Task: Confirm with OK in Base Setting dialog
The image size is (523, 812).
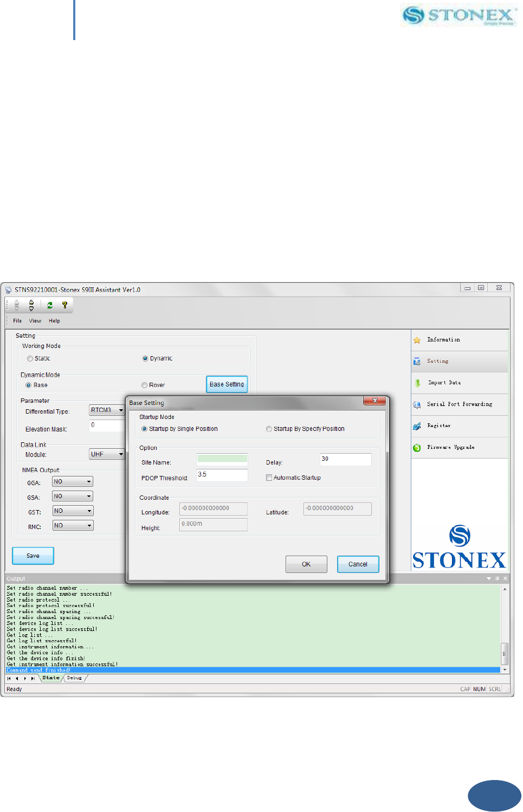Action: pyautogui.click(x=306, y=564)
